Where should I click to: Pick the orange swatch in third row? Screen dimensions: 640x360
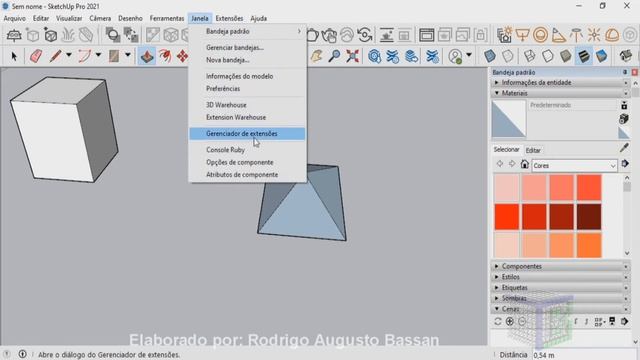coord(589,245)
